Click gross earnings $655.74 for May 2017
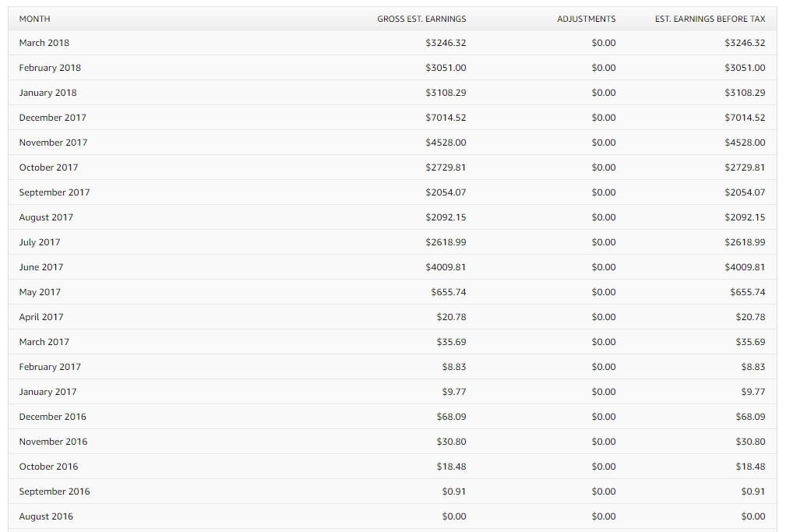Screen dimensions: 786x532 pyautogui.click(x=449, y=292)
